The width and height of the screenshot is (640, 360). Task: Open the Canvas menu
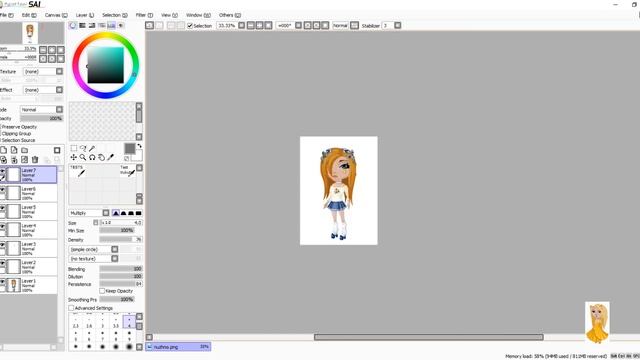coord(56,15)
